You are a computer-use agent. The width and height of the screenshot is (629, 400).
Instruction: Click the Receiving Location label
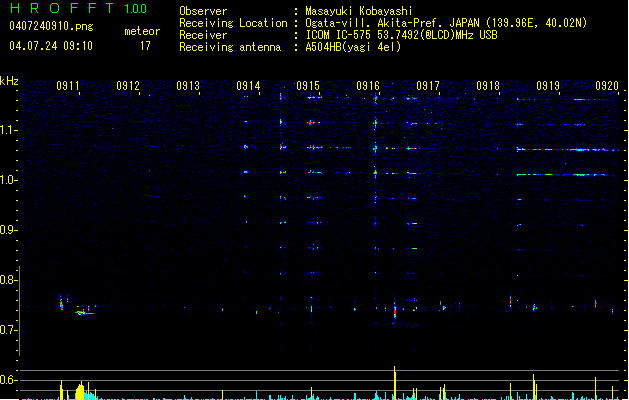(233, 23)
